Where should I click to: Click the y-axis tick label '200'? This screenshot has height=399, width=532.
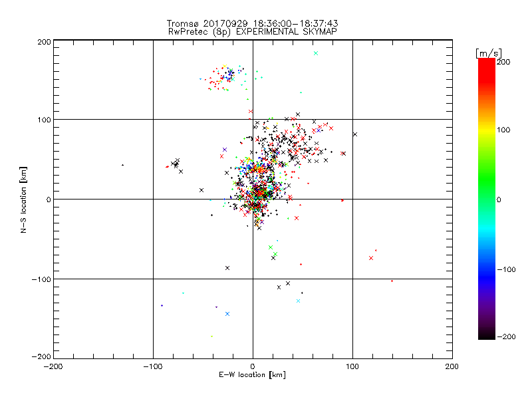[44, 42]
